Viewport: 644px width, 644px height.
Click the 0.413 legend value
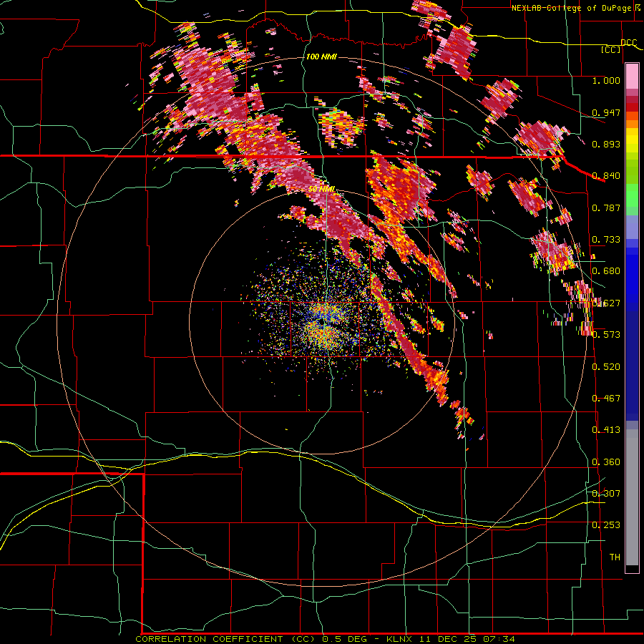click(x=606, y=430)
